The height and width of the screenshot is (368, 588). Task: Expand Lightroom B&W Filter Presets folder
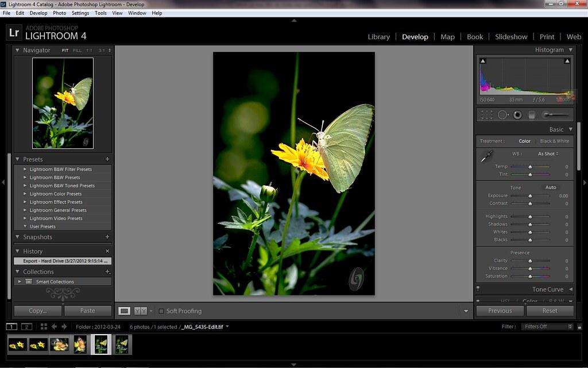[25, 169]
